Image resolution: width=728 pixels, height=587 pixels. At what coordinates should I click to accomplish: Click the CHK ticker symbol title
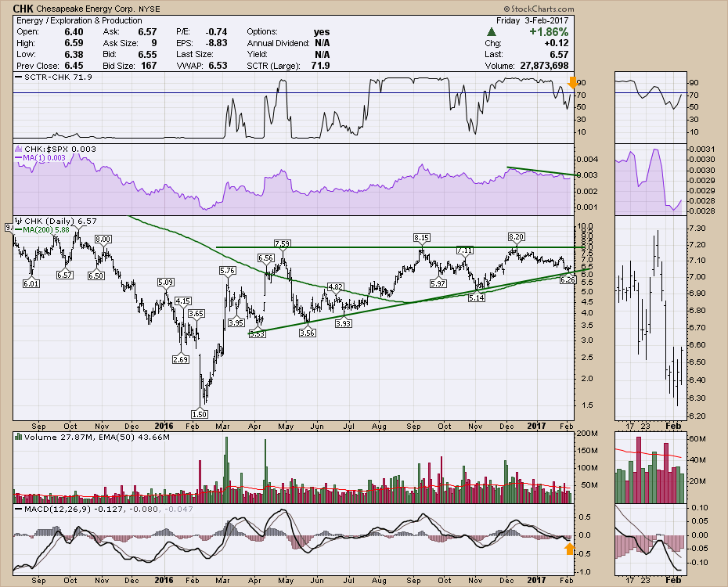tap(24, 7)
